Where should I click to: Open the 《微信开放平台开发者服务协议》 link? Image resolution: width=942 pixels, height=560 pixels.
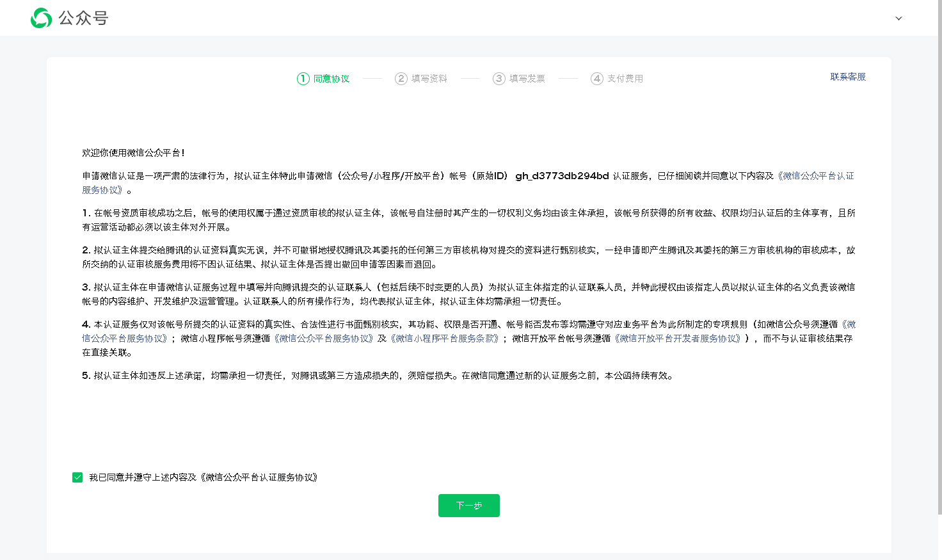pos(678,339)
